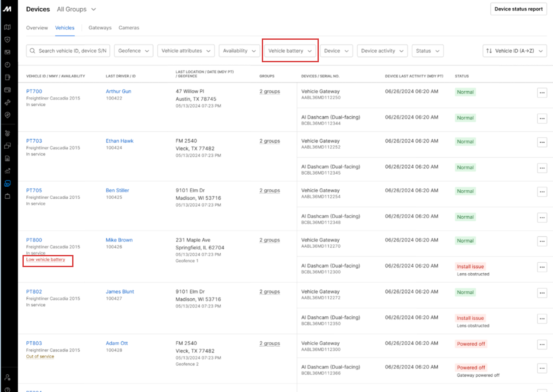Click the Motive logo at top left
This screenshot has width=553, height=392.
7,9
